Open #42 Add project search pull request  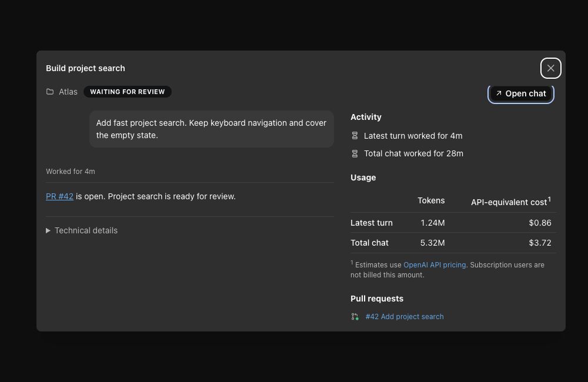pyautogui.click(x=405, y=316)
